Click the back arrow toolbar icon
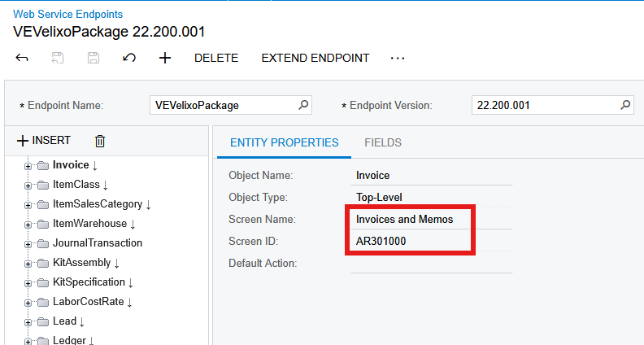Image resolution: width=644 pixels, height=345 pixels. (x=22, y=58)
